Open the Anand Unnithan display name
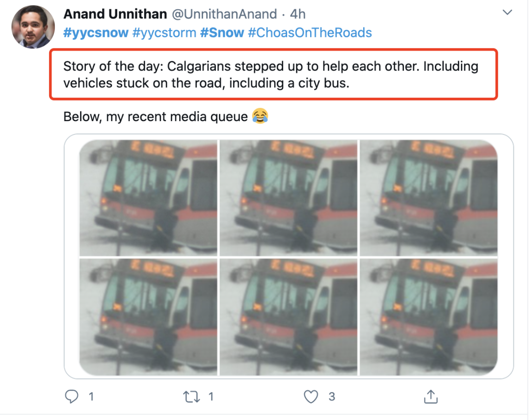Screen dimensions: 530x420 pyautogui.click(x=115, y=14)
